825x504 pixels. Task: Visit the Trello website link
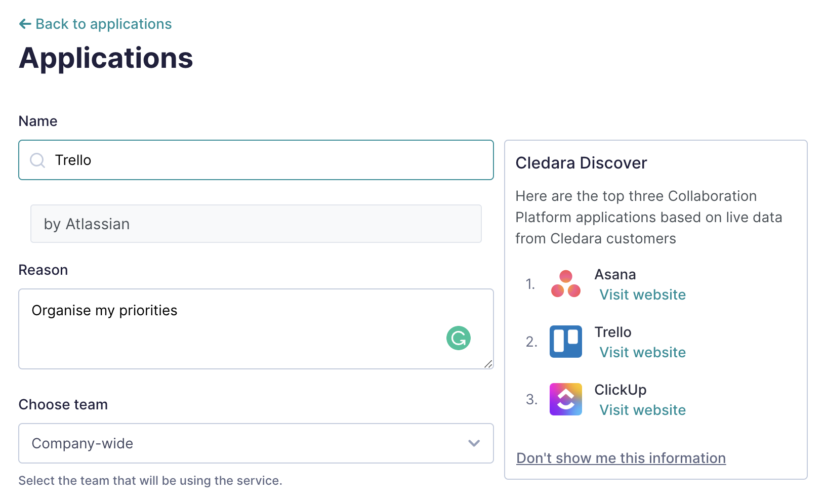click(642, 352)
